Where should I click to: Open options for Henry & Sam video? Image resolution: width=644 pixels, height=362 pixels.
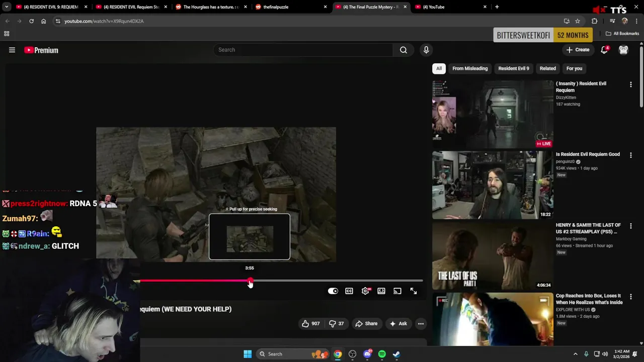tap(630, 226)
